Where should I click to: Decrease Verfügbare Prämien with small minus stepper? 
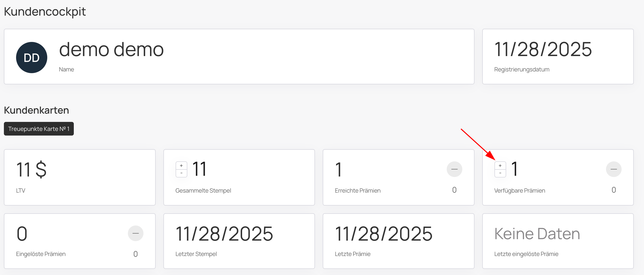tap(500, 173)
